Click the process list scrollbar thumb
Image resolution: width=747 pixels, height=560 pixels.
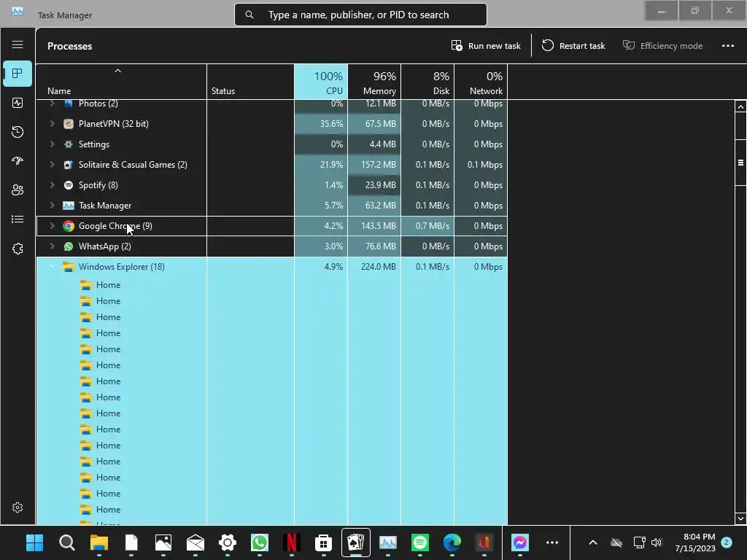tap(740, 163)
